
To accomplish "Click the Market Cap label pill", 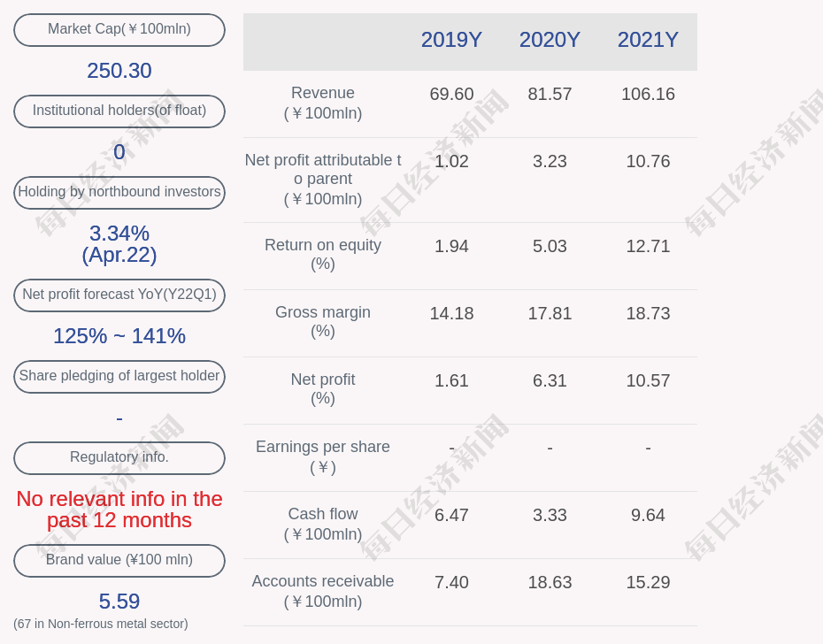I will click(119, 29).
